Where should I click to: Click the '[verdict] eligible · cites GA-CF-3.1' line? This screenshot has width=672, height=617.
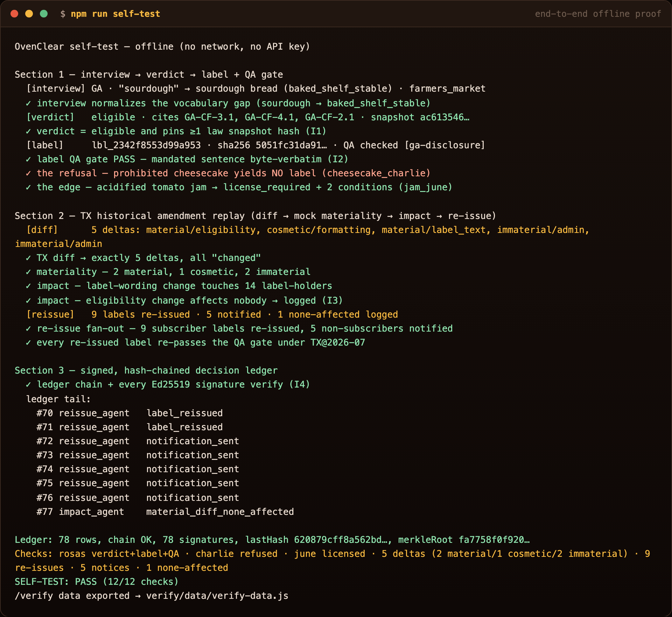[x=248, y=117]
